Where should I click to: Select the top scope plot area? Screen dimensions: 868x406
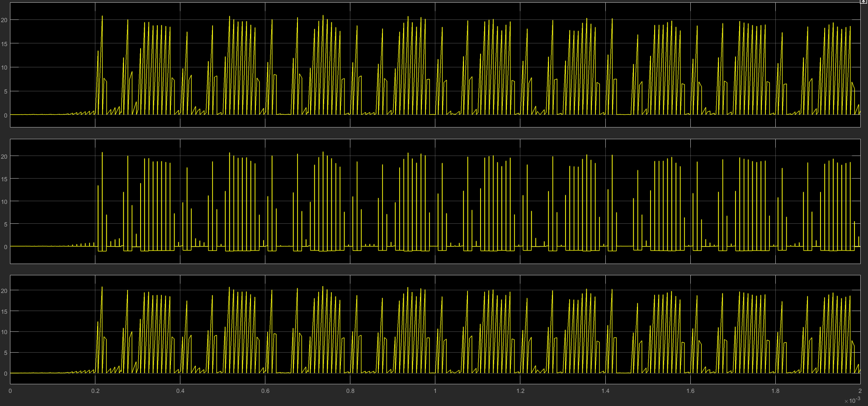[x=435, y=65]
